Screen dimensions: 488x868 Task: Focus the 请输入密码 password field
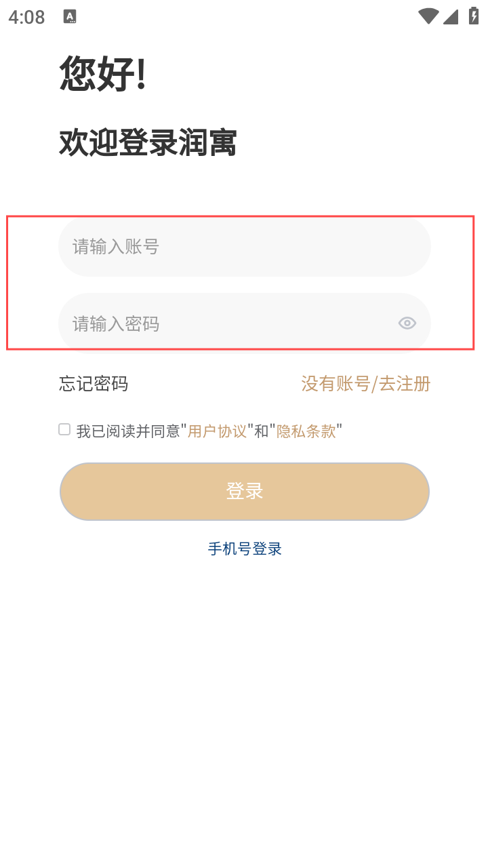(224, 323)
